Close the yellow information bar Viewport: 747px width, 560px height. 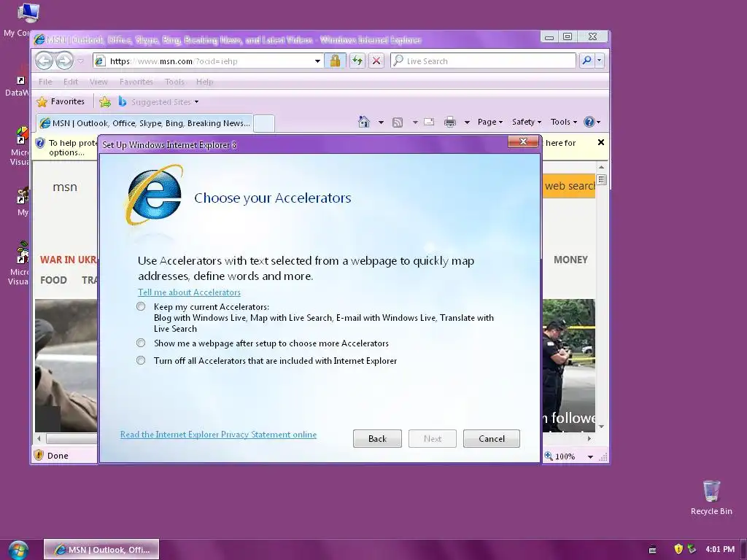(x=601, y=142)
